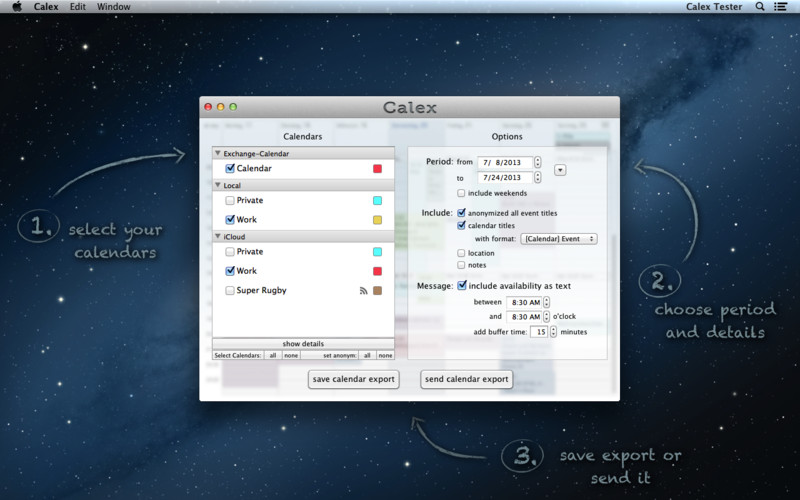Click the iCloud Work red color swatch
The image size is (800, 500).
[x=378, y=271]
